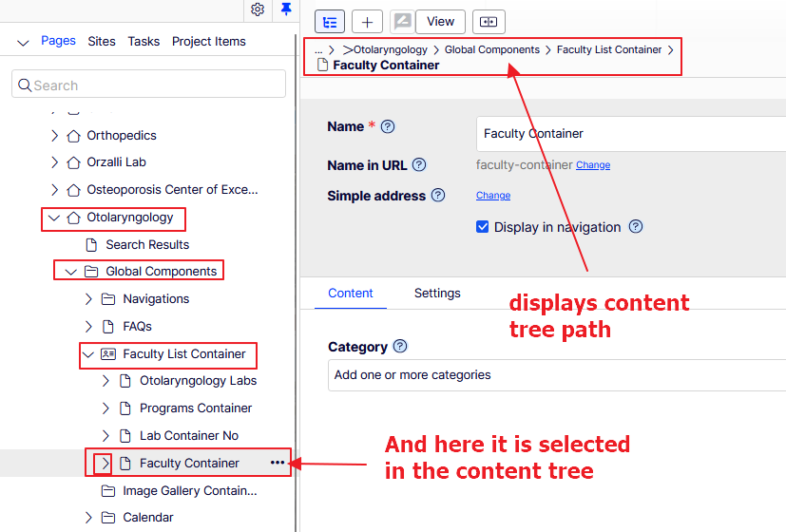
Task: Click help icon next to Name field
Action: (388, 126)
